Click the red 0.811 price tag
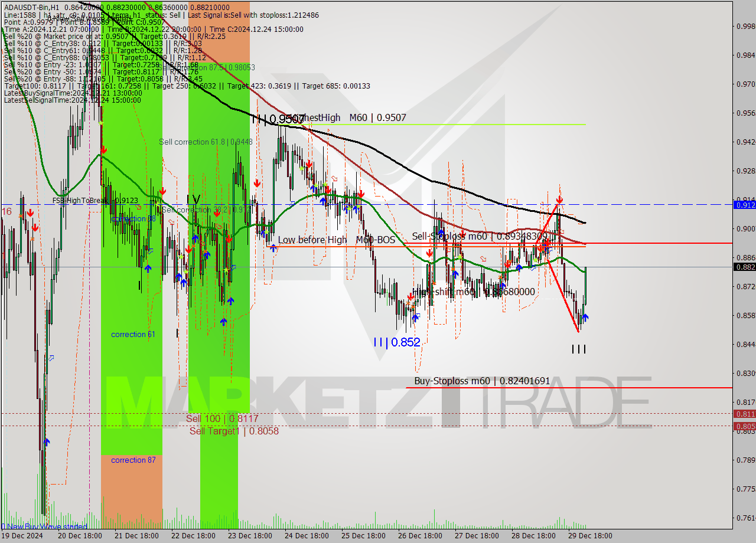 (744, 414)
